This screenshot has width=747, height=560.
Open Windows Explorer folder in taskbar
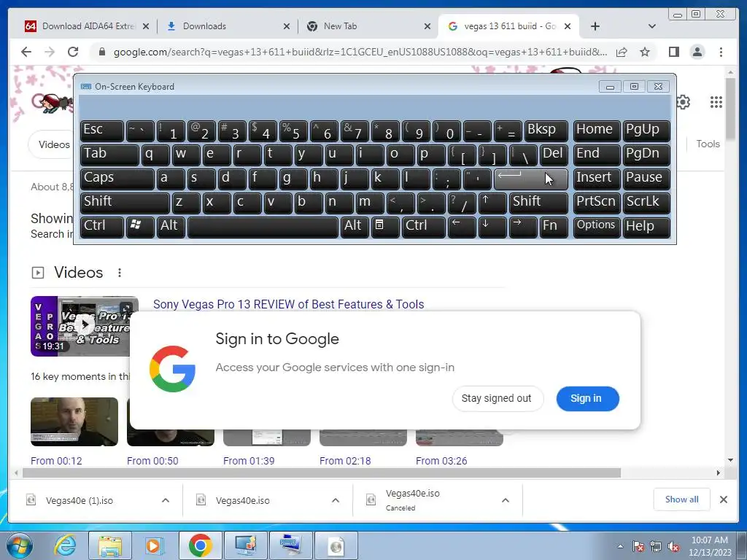pyautogui.click(x=110, y=545)
